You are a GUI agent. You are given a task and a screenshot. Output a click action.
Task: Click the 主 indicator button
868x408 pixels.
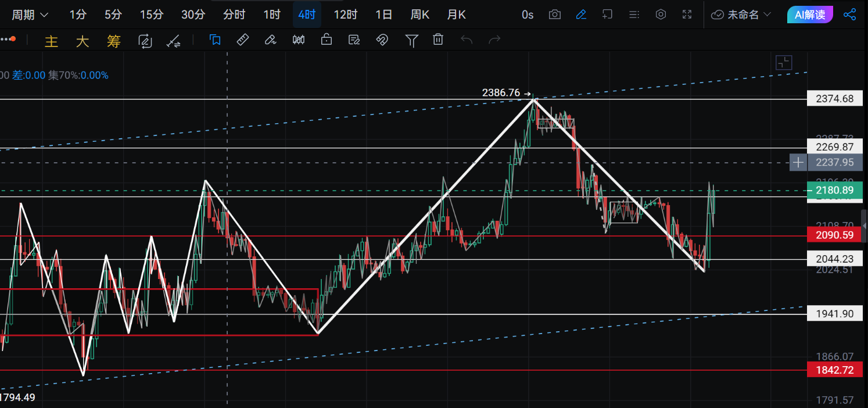click(52, 41)
